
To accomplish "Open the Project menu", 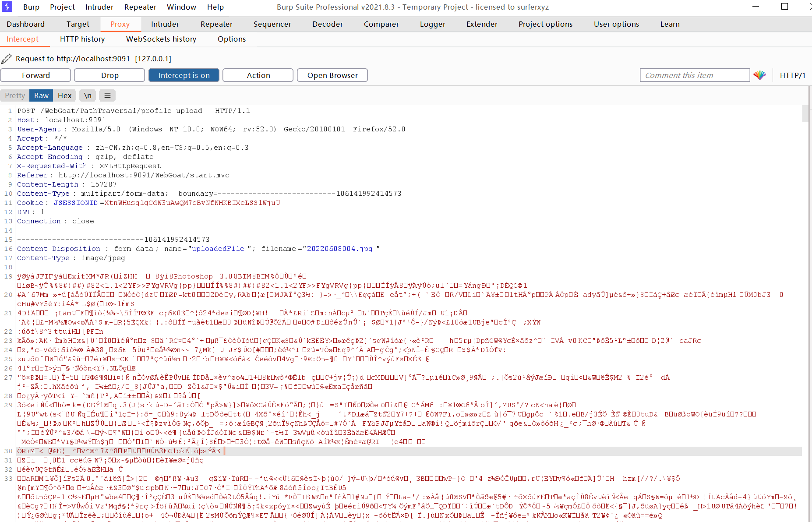I will pyautogui.click(x=62, y=7).
